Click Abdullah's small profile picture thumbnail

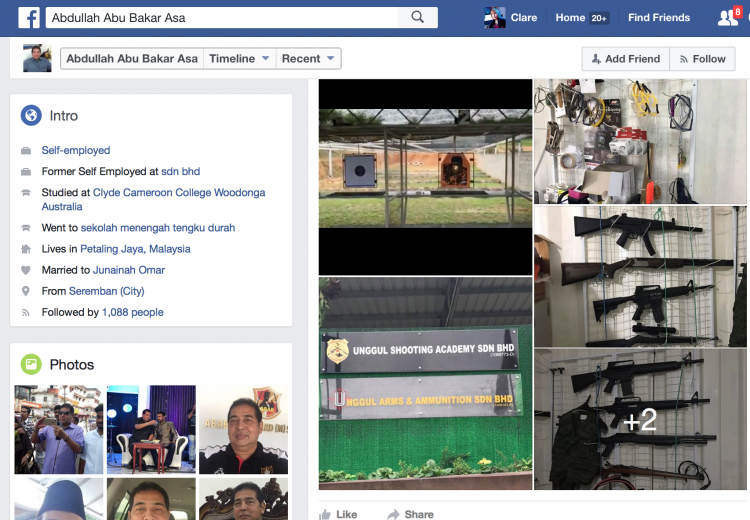[x=37, y=58]
